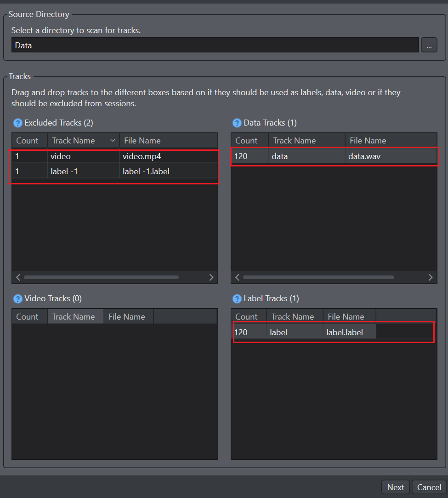This screenshot has height=498, width=448.
Task: Cancel the track import dialog
Action: tap(429, 487)
